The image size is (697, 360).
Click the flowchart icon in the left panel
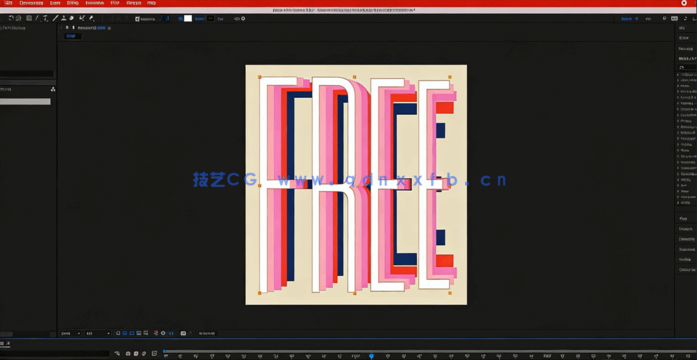[x=53, y=89]
